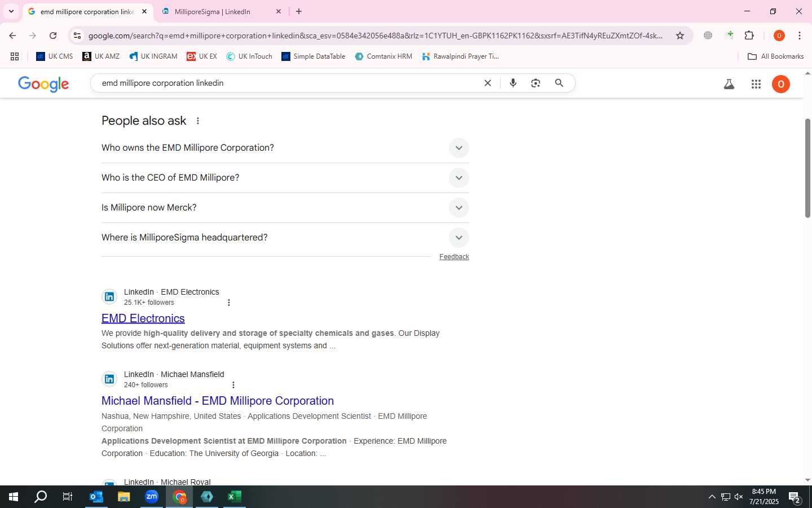Open Comtanix HRM bookmark
The image size is (812, 508).
pyautogui.click(x=383, y=56)
